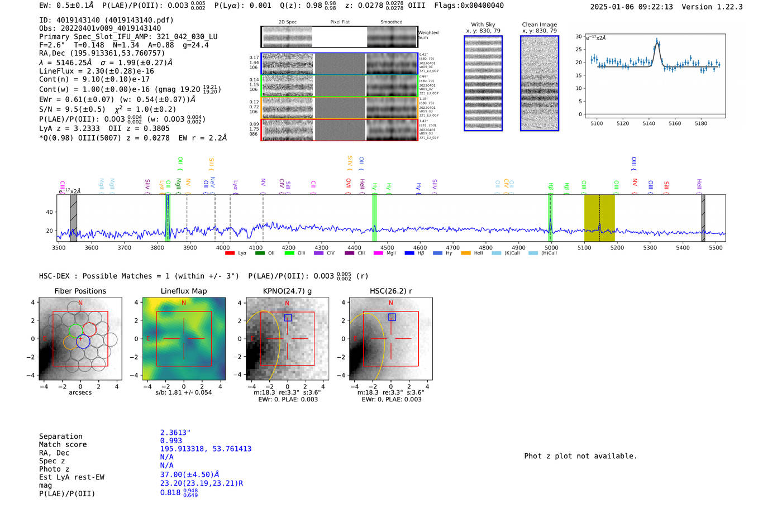
Task: Click the Cont(w) gmag 19.20 line
Action: coord(130,89)
